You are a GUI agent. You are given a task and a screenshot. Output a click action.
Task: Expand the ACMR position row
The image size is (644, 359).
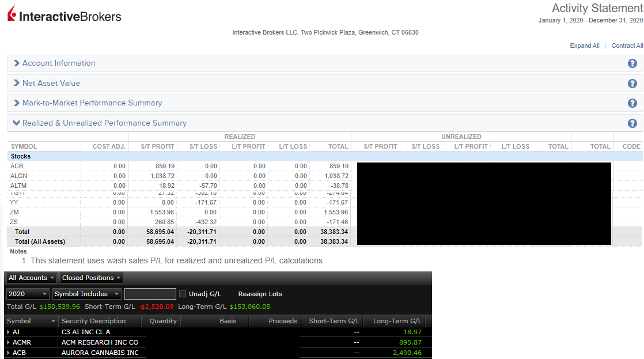[x=7, y=342]
